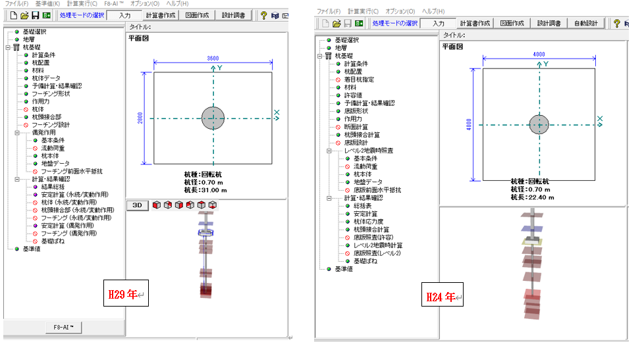Toggle the 3D view button
Screen dimensions: 644x348
pyautogui.click(x=137, y=205)
